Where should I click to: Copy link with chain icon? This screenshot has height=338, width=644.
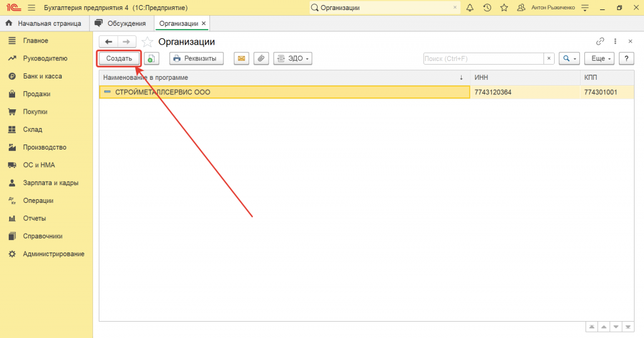pos(600,41)
